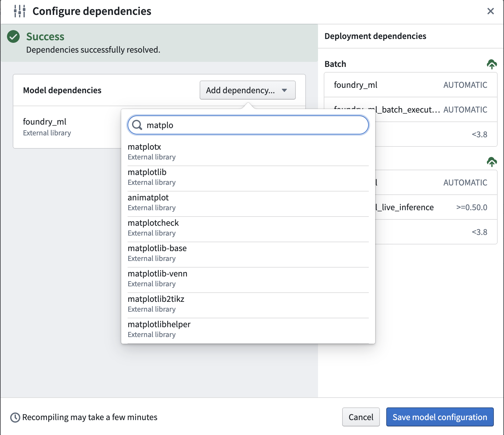Image resolution: width=504 pixels, height=435 pixels.
Task: Cancel the dependency configuration
Action: point(361,417)
